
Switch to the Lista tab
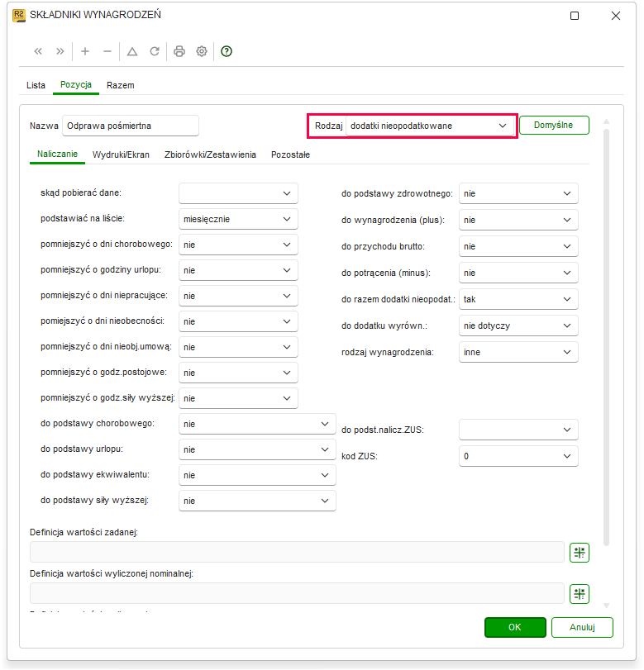coord(36,85)
